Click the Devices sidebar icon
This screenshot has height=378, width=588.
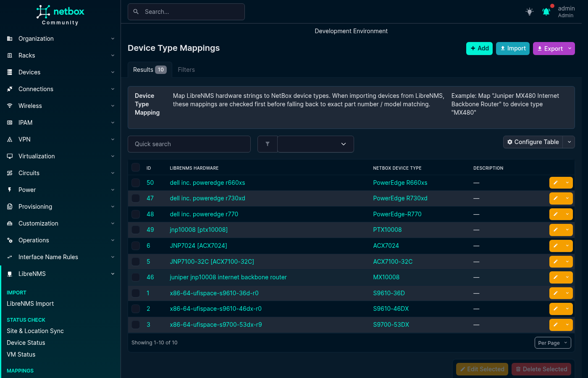coord(10,72)
